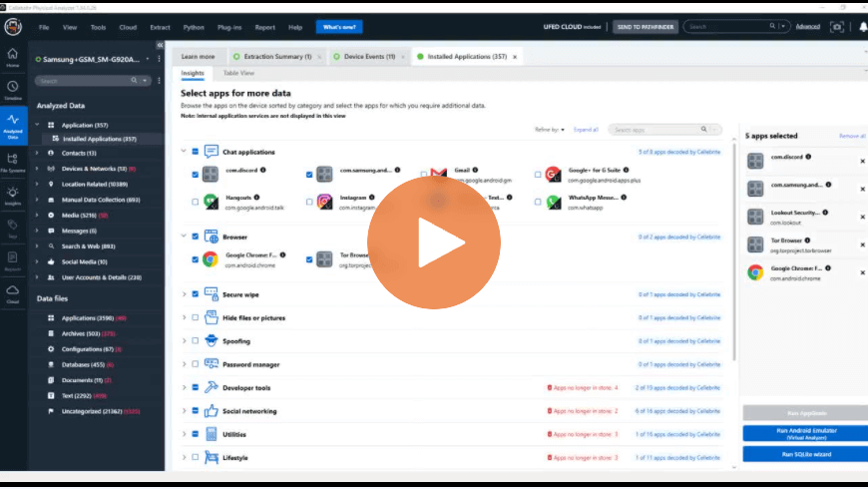Click the Spoofing category icon
Image resolution: width=868 pixels, height=489 pixels.
(211, 340)
